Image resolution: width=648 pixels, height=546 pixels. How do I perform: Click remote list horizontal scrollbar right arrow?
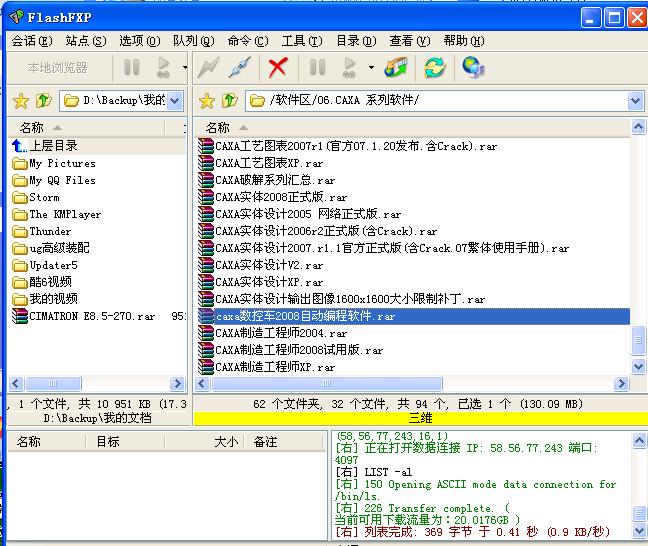[622, 384]
